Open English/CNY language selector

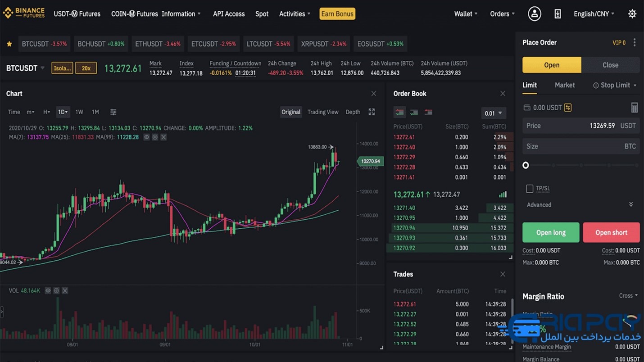594,14
